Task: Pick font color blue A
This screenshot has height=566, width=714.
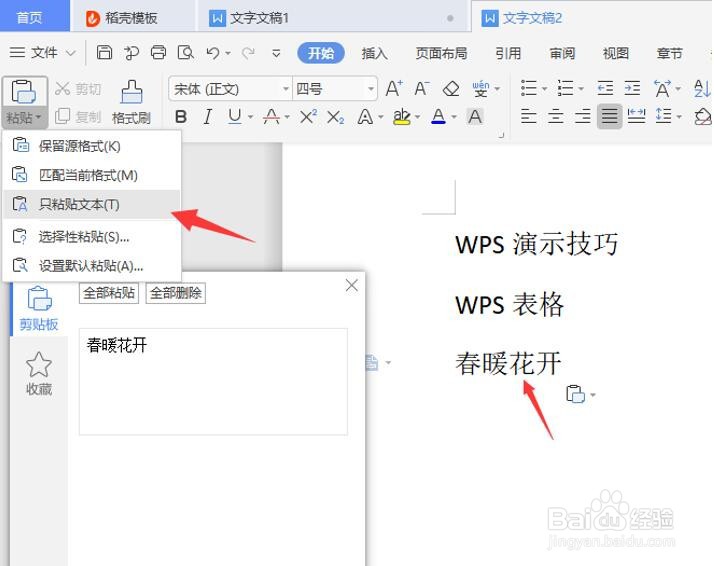Action: (439, 117)
